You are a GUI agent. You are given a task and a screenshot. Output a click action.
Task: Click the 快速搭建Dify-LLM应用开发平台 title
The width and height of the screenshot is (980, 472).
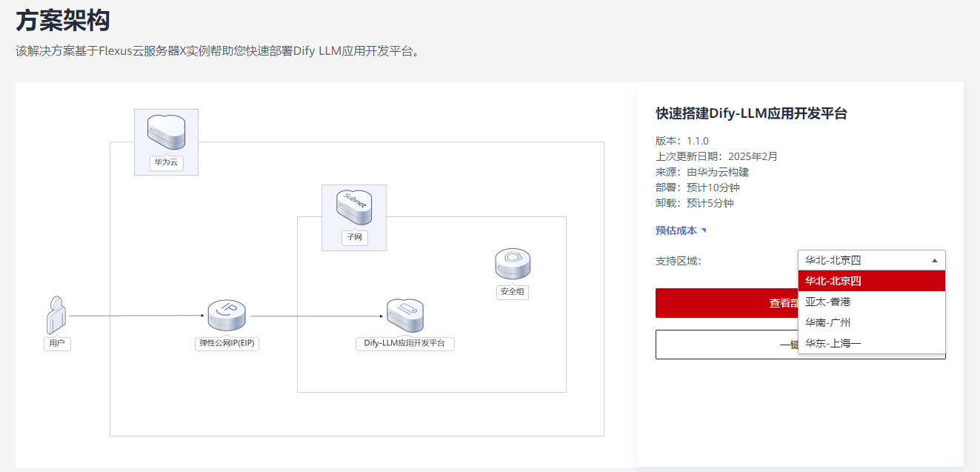coord(750,113)
